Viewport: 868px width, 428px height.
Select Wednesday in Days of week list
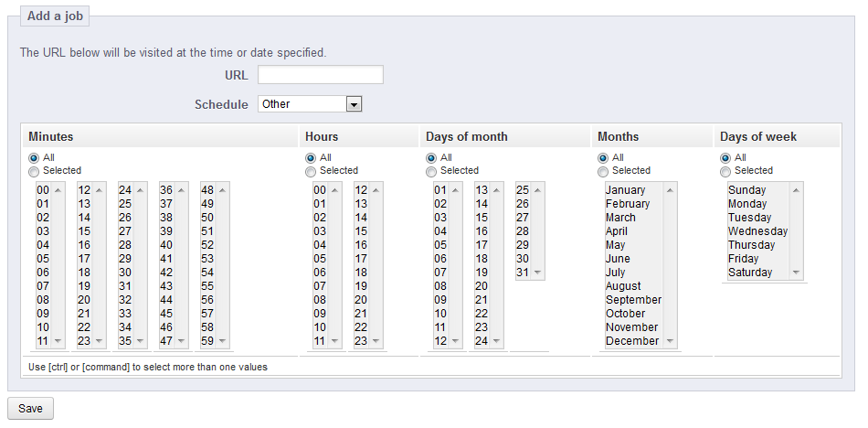(757, 231)
